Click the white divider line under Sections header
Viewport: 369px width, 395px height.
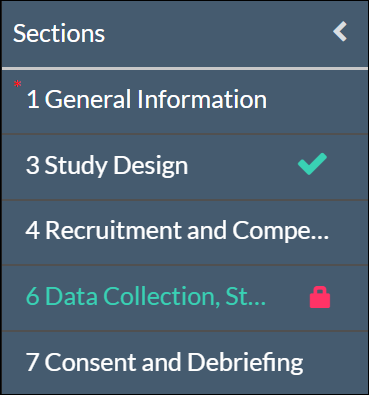[185, 69]
